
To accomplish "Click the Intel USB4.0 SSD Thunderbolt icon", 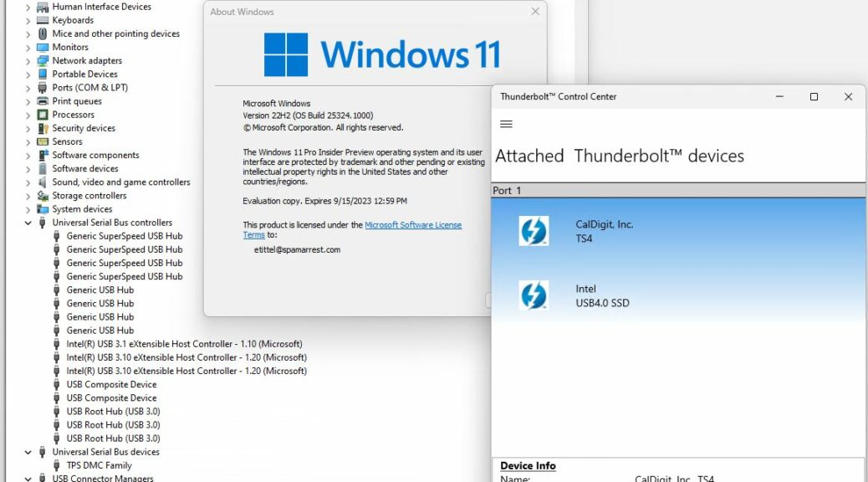I will (x=534, y=295).
